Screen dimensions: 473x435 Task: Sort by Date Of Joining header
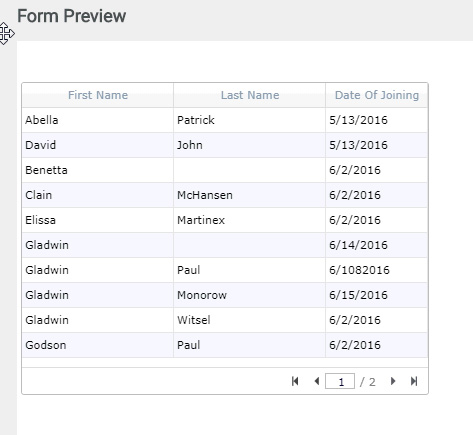[377, 95]
